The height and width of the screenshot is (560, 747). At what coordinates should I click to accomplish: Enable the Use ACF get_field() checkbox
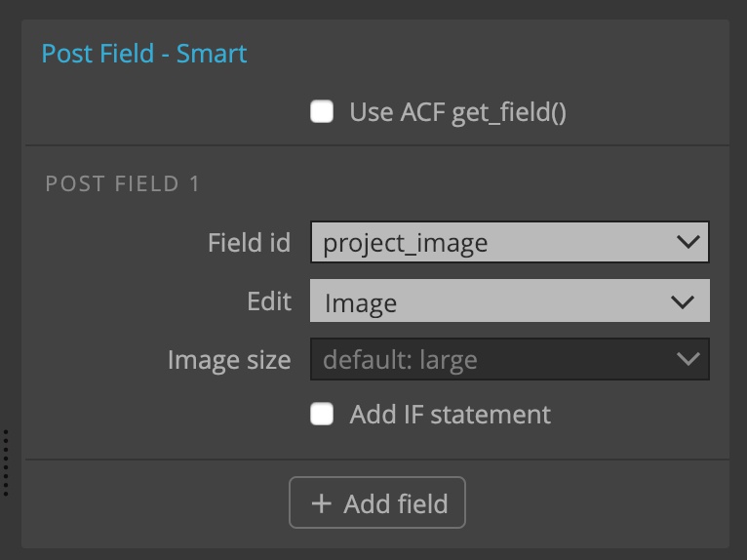(x=322, y=111)
